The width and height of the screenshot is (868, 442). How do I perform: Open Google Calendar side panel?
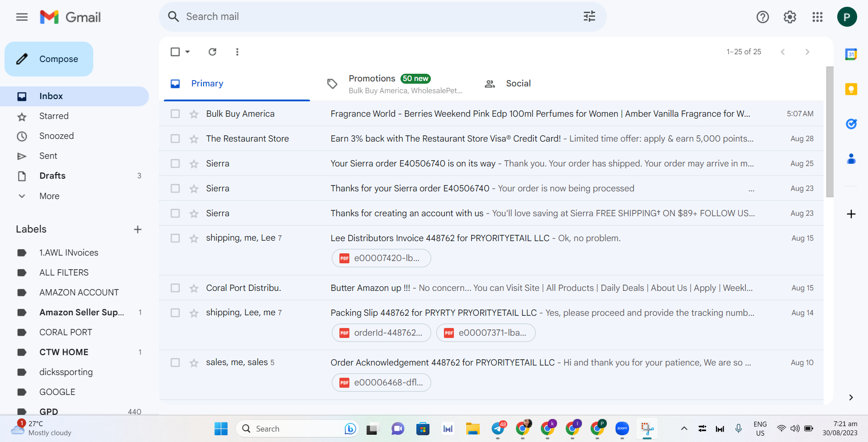pyautogui.click(x=851, y=54)
